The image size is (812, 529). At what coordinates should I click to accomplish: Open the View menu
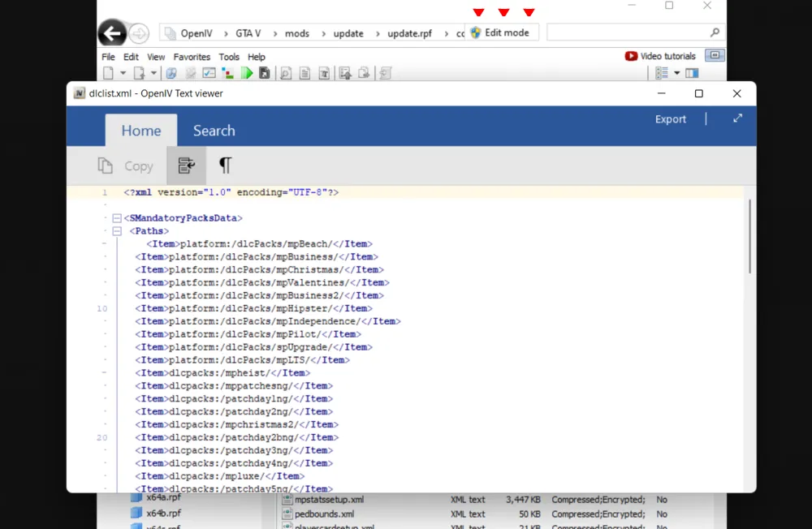point(155,57)
